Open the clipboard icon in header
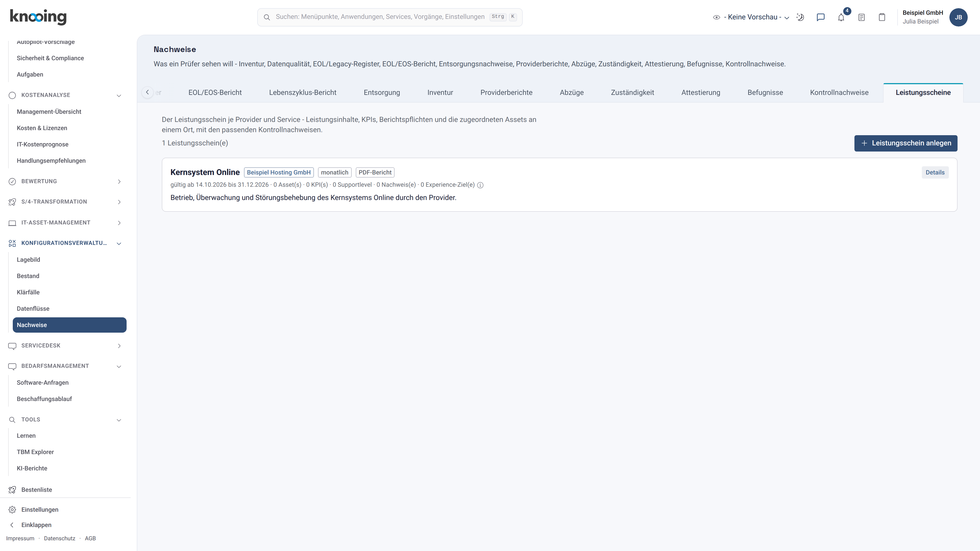This screenshot has width=980, height=551. (x=882, y=17)
